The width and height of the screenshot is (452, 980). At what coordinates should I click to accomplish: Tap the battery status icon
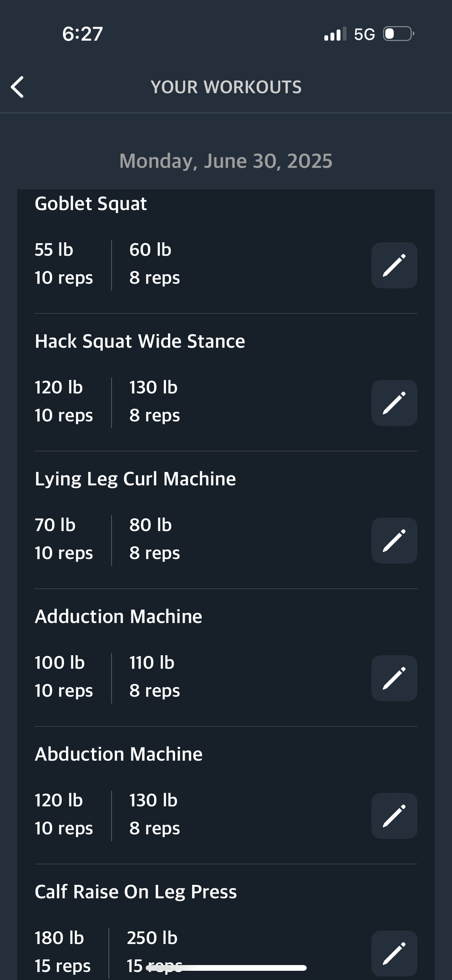(399, 34)
